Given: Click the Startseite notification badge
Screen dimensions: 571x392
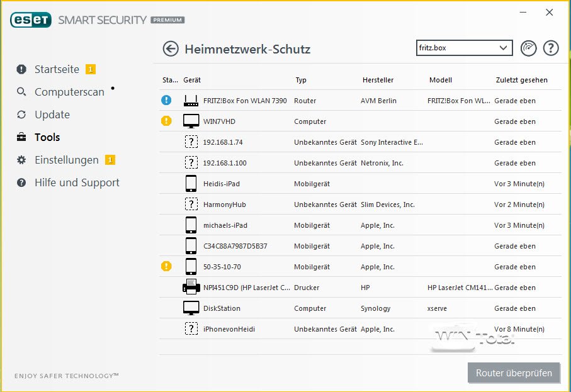Looking at the screenshot, I should coord(90,69).
